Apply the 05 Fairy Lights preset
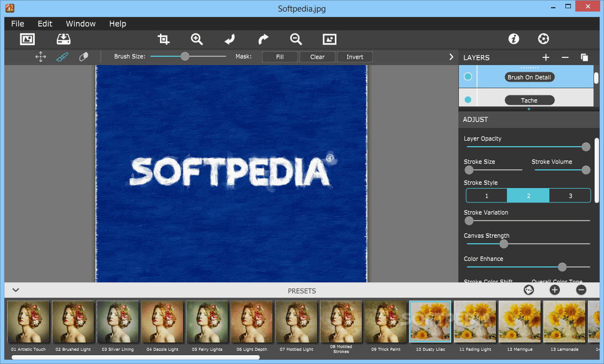604x364 pixels. pos(207,322)
